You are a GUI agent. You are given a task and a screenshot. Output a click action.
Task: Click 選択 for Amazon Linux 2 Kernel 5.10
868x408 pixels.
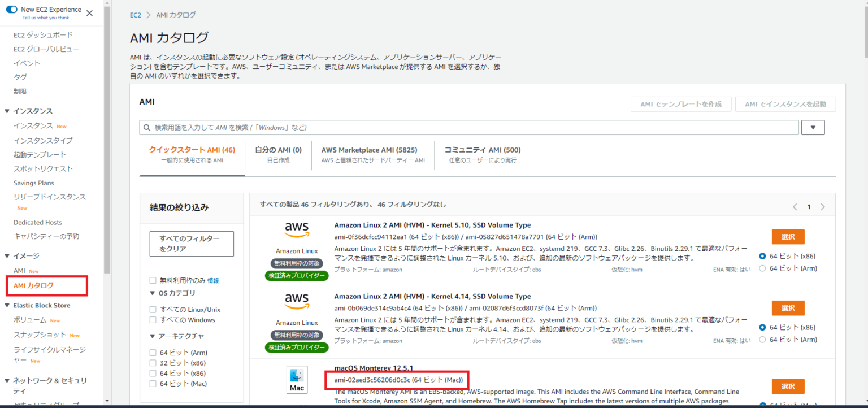tap(788, 236)
